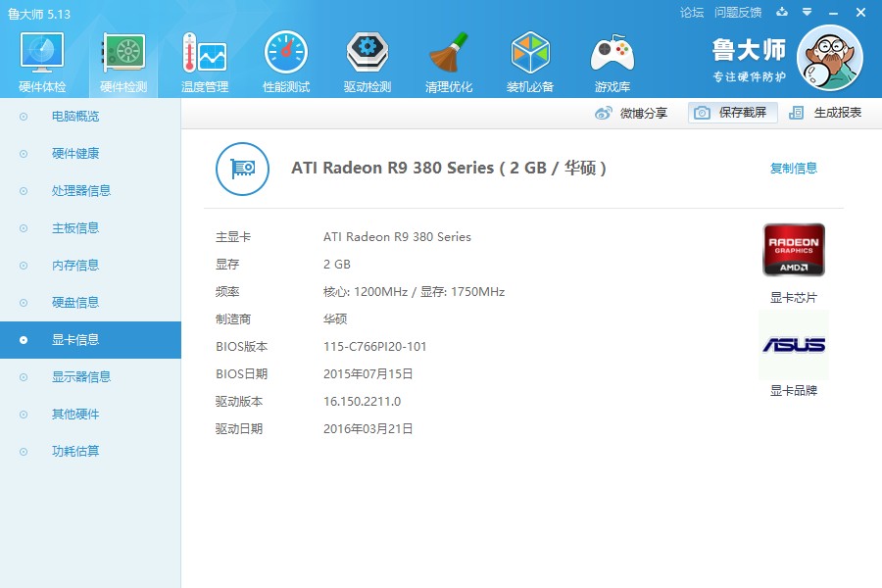Launch 性能测试 performance test icon
The height and width of the screenshot is (588, 882).
(x=286, y=52)
